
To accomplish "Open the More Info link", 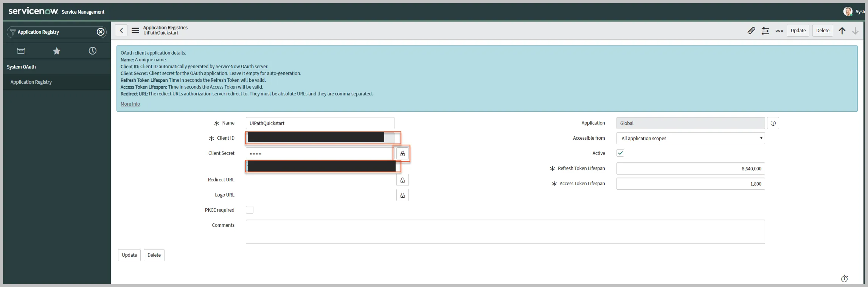I will pyautogui.click(x=130, y=104).
